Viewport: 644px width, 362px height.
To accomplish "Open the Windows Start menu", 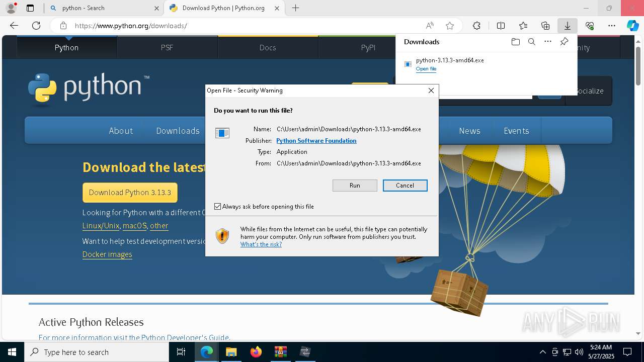I will click(12, 352).
